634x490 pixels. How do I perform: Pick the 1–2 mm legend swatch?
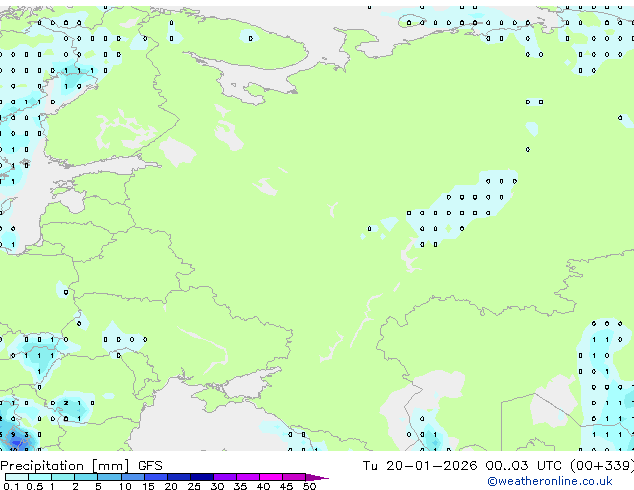[63, 477]
